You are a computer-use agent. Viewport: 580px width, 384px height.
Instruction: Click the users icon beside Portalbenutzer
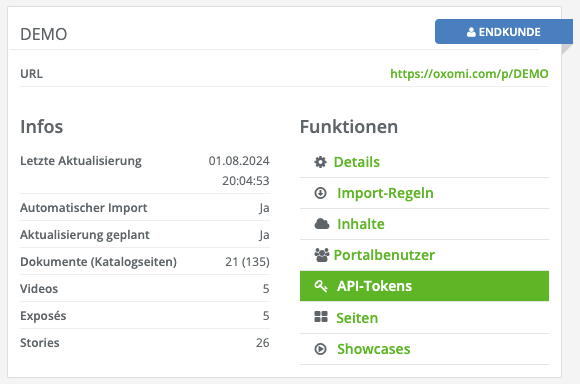321,255
